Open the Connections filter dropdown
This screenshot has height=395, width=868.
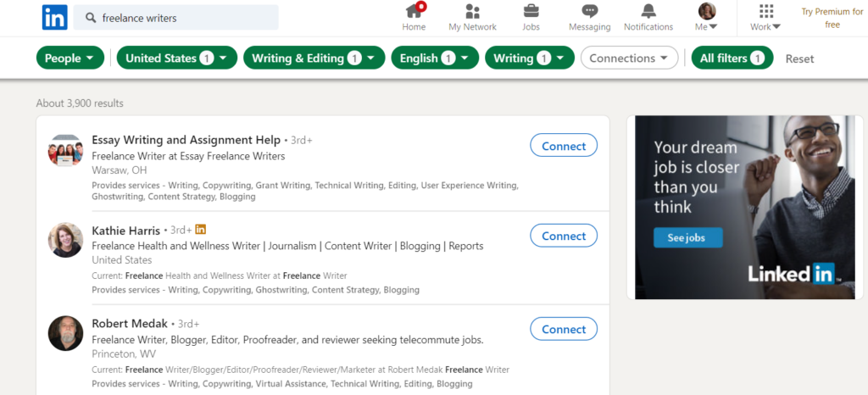pyautogui.click(x=629, y=58)
